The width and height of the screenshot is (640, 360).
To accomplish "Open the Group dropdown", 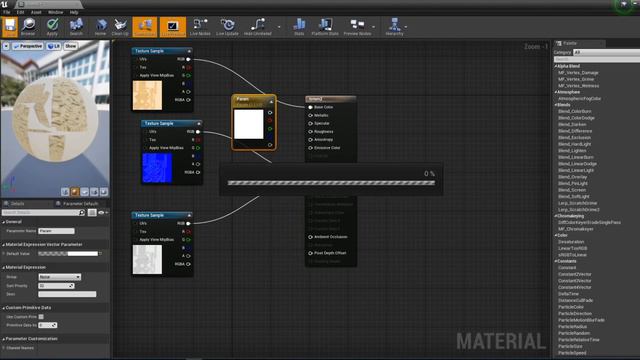I will [60, 277].
